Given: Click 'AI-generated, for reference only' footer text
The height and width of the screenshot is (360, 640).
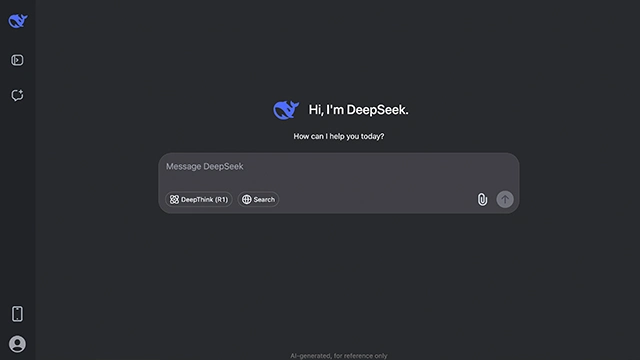Looking at the screenshot, I should pos(339,356).
